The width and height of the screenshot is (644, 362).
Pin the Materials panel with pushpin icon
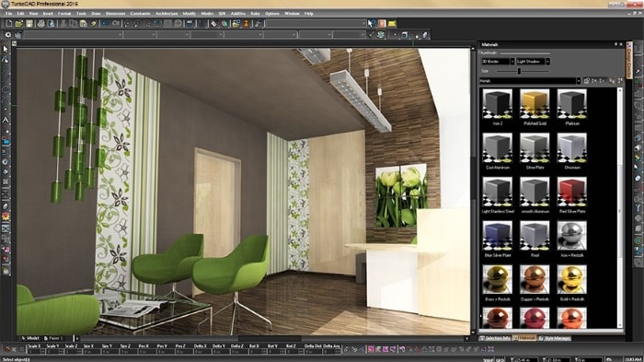pyautogui.click(x=615, y=44)
